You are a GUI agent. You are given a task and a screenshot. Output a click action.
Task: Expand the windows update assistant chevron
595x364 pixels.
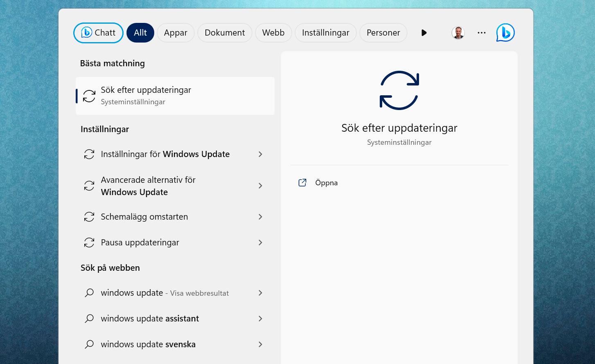(x=260, y=319)
